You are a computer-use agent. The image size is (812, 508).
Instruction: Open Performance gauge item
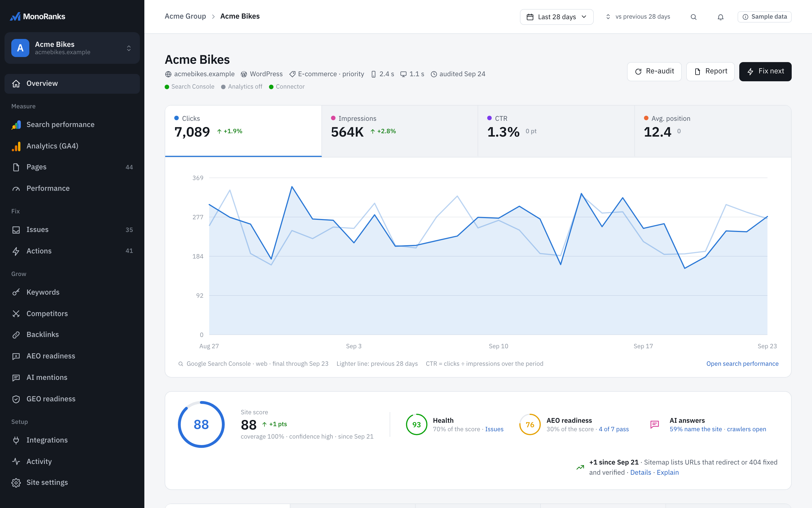pos(72,189)
